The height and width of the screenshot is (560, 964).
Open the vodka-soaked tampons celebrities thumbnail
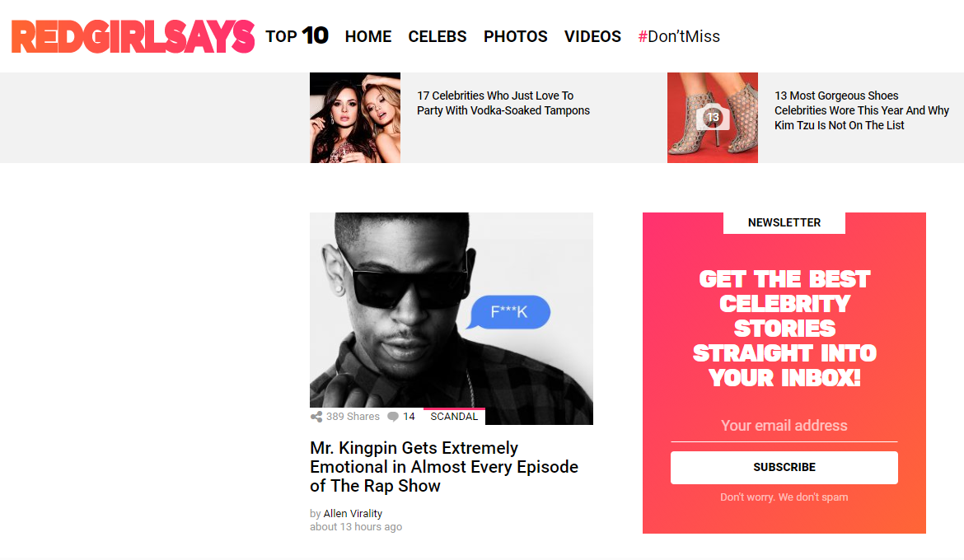(x=355, y=118)
